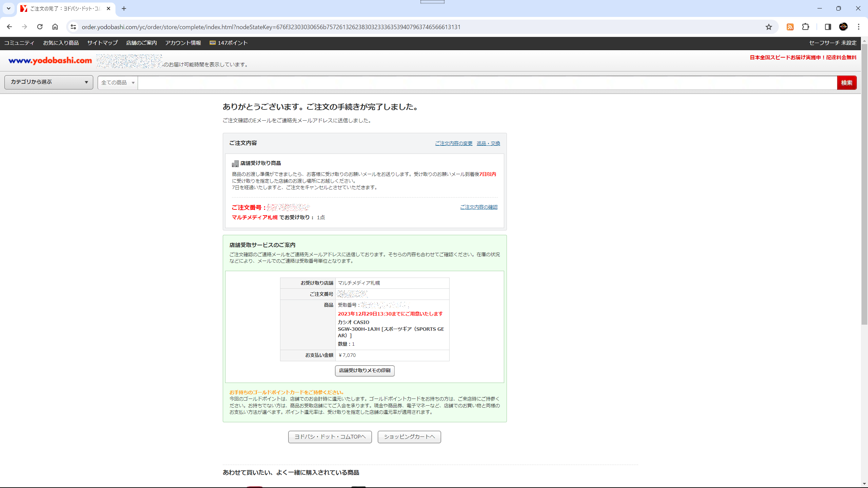This screenshot has height=488, width=868.
Task: Open the コミュニティ menu item
Action: (19, 43)
